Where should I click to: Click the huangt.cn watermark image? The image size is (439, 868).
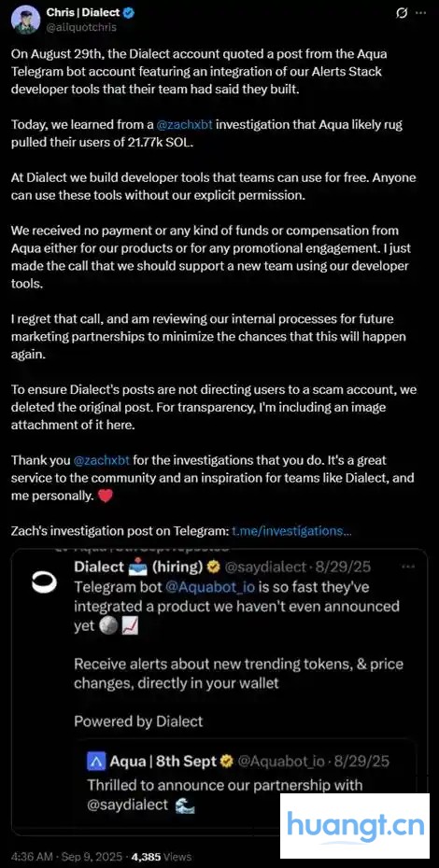click(355, 825)
